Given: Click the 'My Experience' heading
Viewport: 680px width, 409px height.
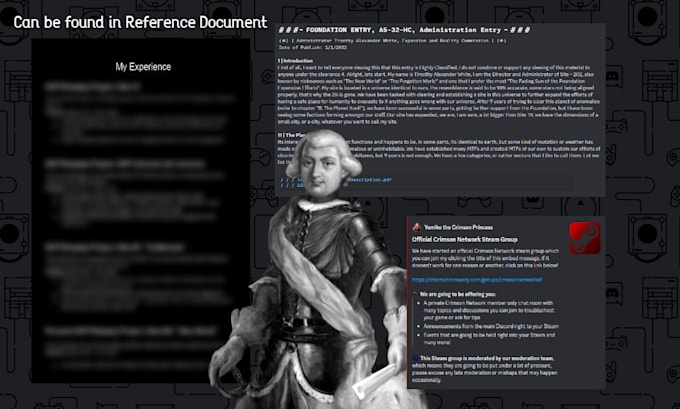Looking at the screenshot, I should pyautogui.click(x=143, y=67).
